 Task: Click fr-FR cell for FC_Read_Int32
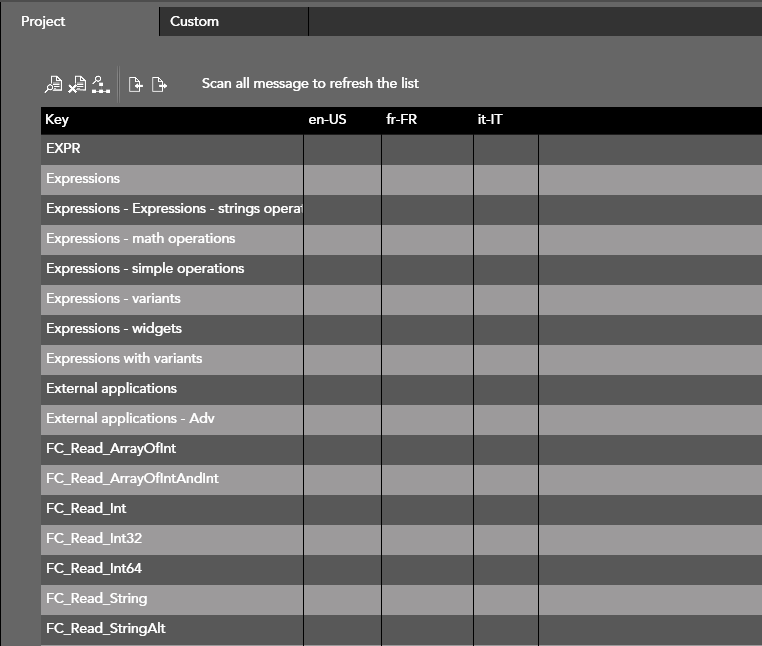[427, 539]
